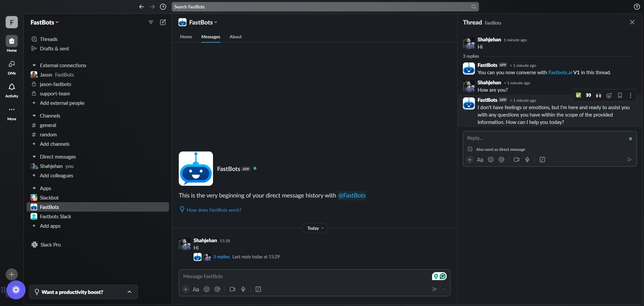Mention someone in thread reply box
Image resolution: width=644 pixels, height=306 pixels.
pos(501,160)
